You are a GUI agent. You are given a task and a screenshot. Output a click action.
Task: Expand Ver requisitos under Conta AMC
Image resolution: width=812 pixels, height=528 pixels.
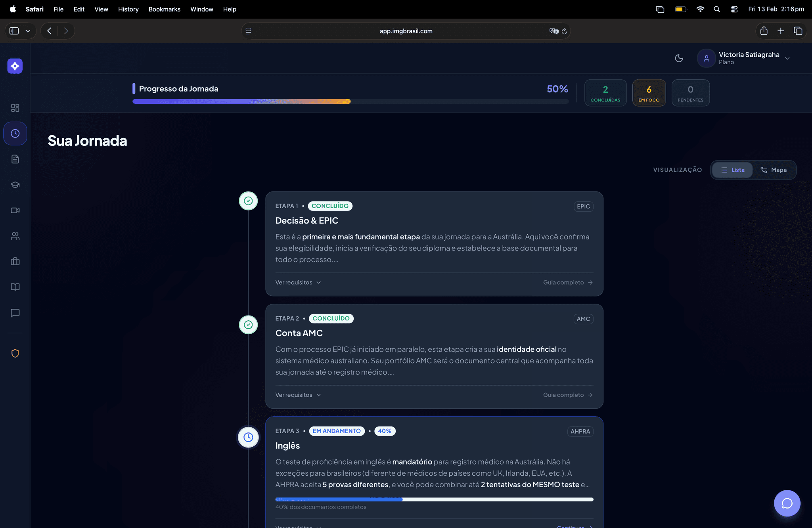tap(298, 395)
